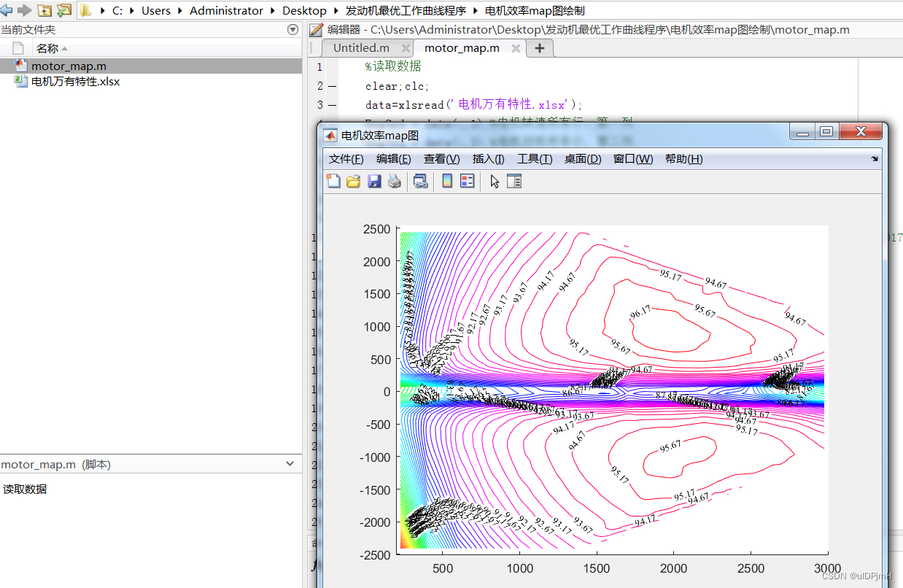Image resolution: width=903 pixels, height=588 pixels.
Task: Open the 工具(T) menu in figure window
Action: (535, 159)
